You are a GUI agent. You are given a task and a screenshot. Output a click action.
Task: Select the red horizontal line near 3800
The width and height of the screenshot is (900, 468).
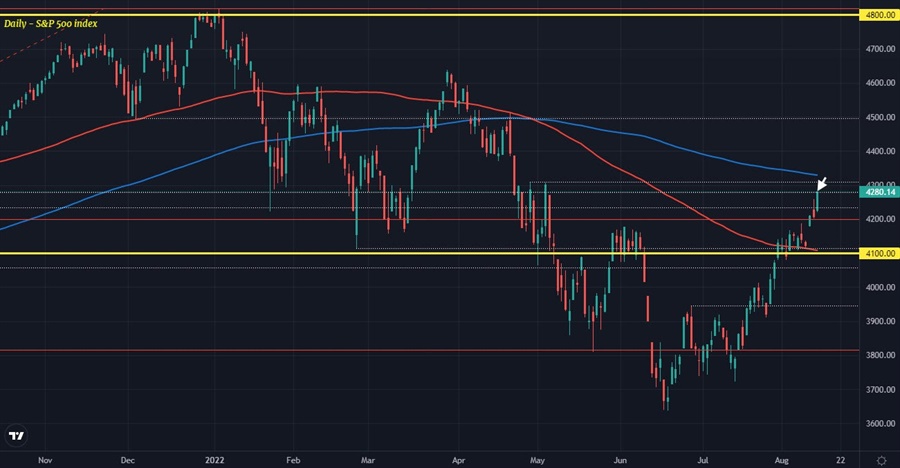[429, 350]
